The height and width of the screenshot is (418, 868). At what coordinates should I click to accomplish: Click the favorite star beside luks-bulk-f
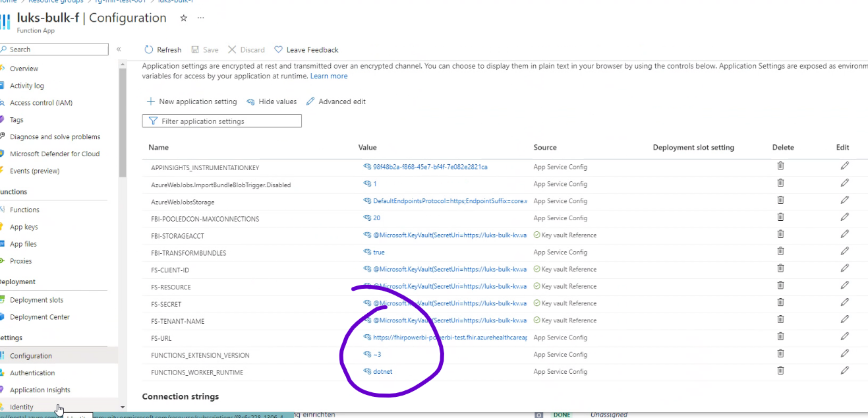pos(183,18)
